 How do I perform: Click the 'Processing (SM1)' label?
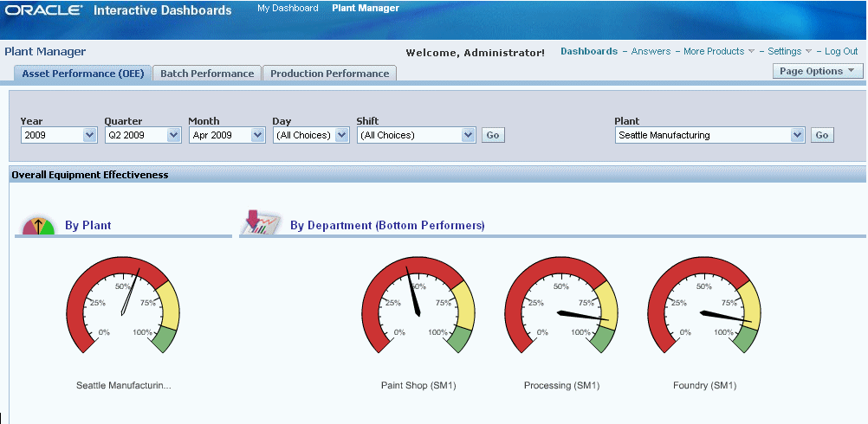pos(562,385)
